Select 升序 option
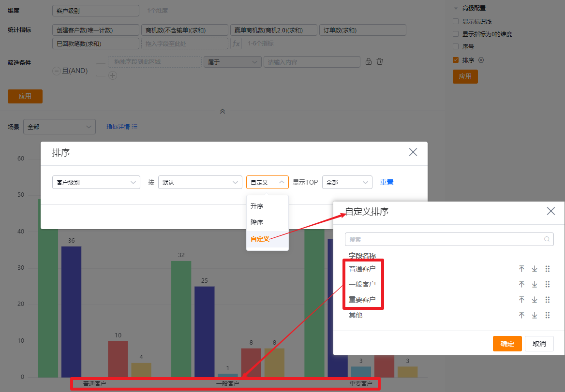Viewport: 565px width, 392px height. tap(268, 206)
